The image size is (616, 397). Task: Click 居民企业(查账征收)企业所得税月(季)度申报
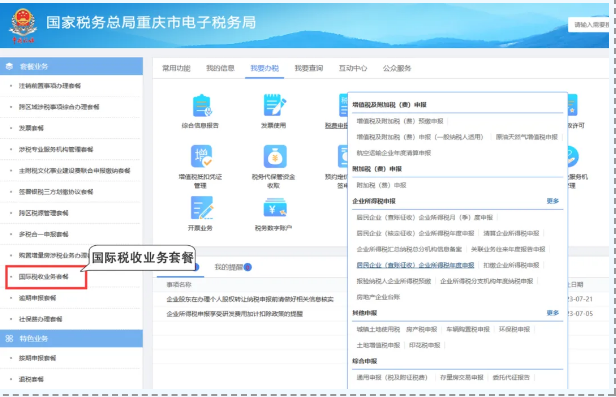[425, 217]
